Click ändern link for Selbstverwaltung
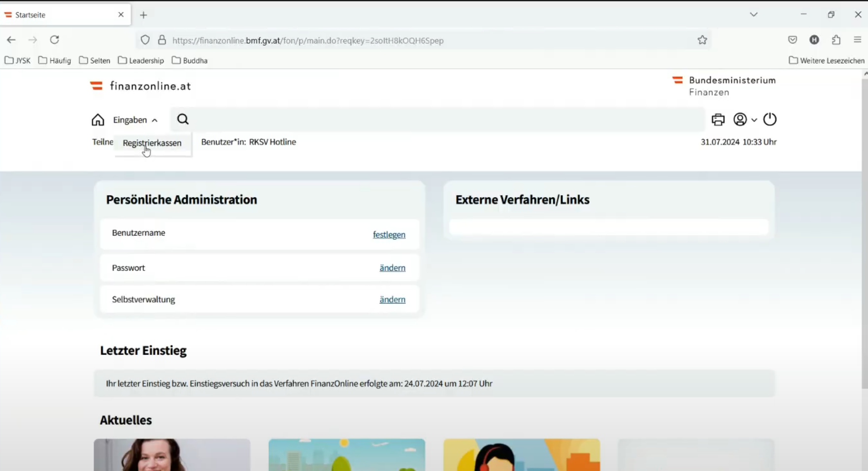This screenshot has width=868, height=471. pyautogui.click(x=392, y=299)
